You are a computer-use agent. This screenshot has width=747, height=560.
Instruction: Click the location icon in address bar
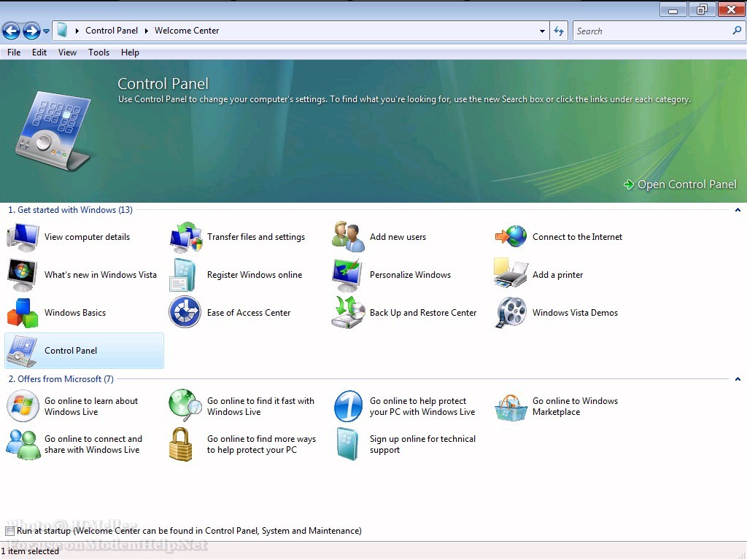tap(62, 31)
